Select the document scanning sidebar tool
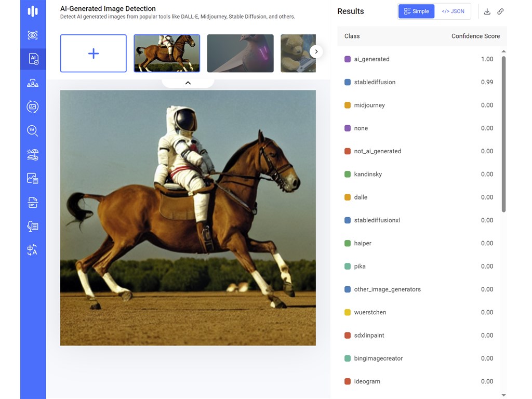 (32, 202)
